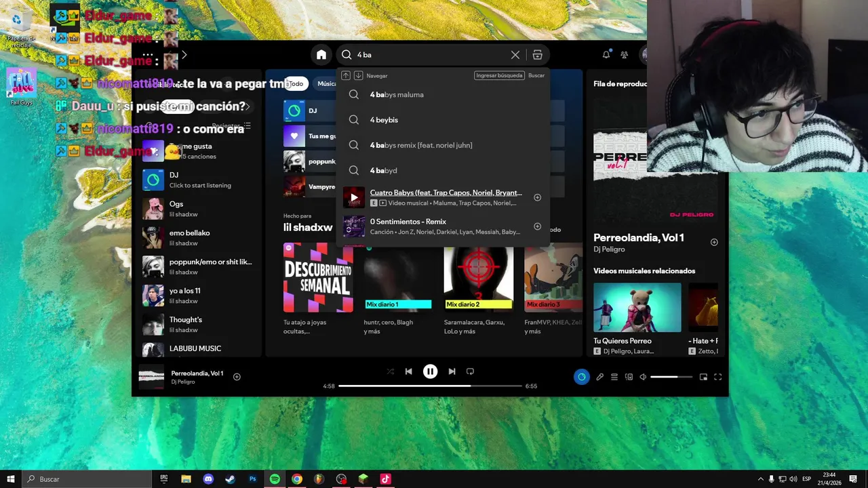Pick suggestion '4 babys maluma'
868x488 pixels.
(443, 95)
